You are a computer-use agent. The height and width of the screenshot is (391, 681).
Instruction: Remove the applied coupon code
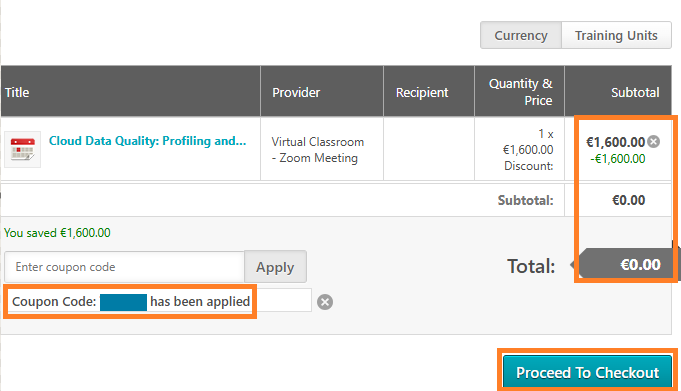[x=325, y=302]
